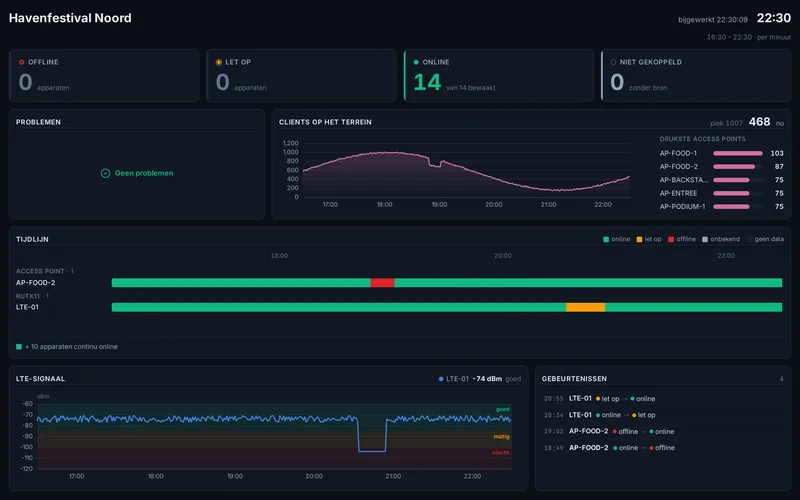Click the 87 client count for AP-FOOD-2

779,167
